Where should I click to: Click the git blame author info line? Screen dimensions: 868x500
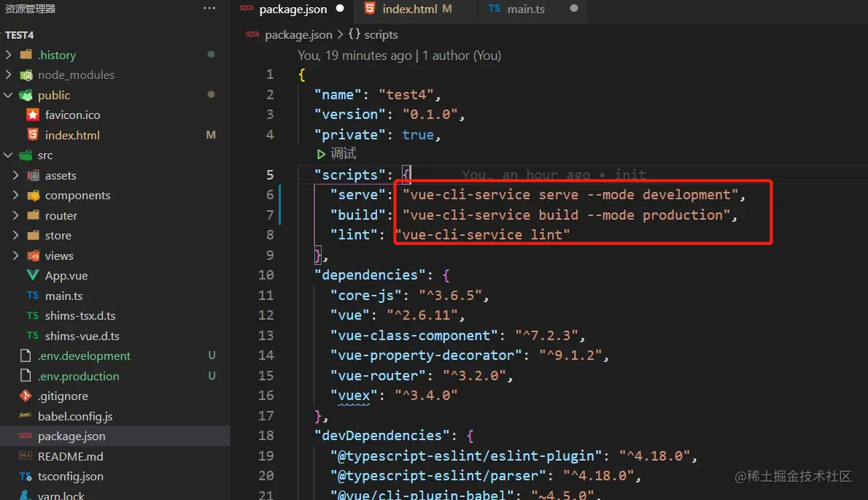399,55
